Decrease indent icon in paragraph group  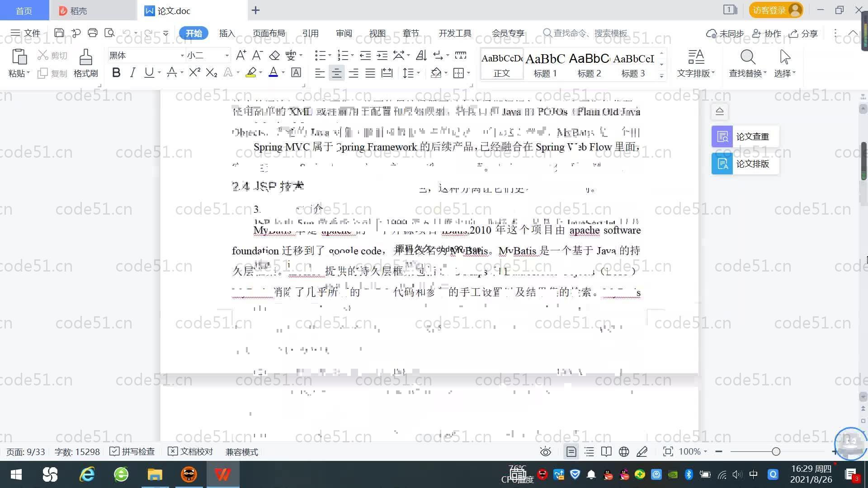(365, 55)
